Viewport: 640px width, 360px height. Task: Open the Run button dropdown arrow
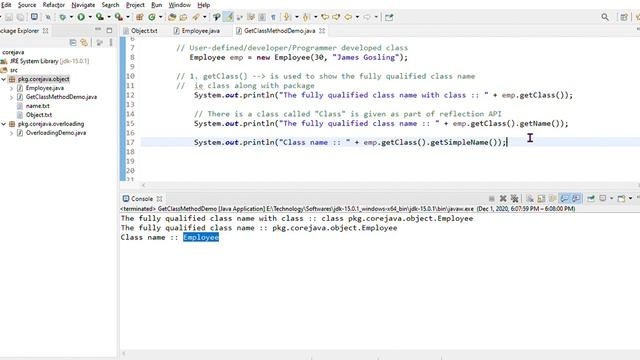click(x=90, y=17)
